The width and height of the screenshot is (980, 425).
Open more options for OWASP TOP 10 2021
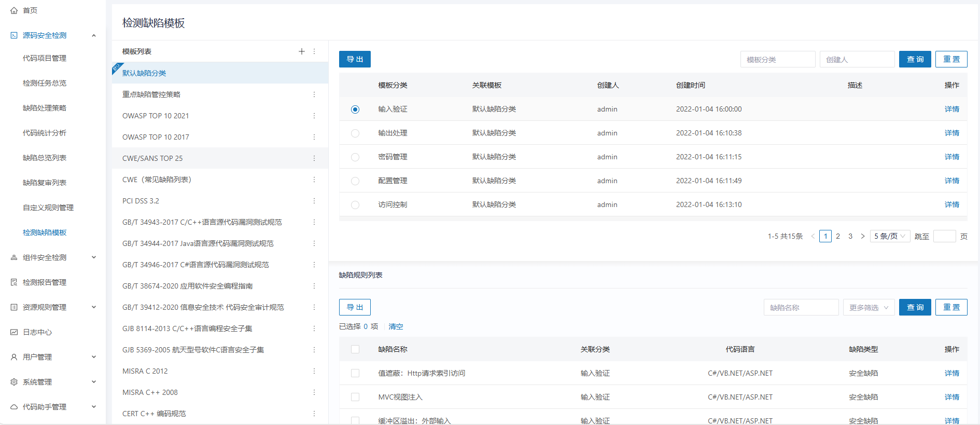click(314, 116)
